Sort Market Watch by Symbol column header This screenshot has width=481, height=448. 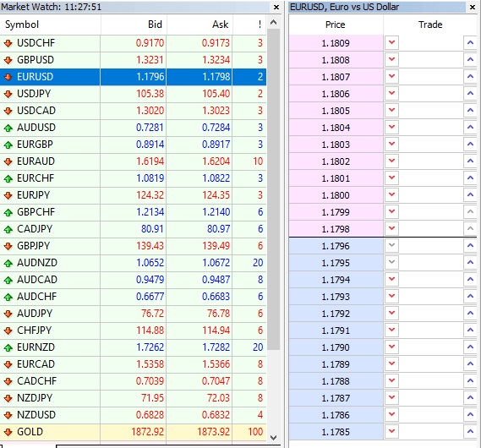[51, 25]
